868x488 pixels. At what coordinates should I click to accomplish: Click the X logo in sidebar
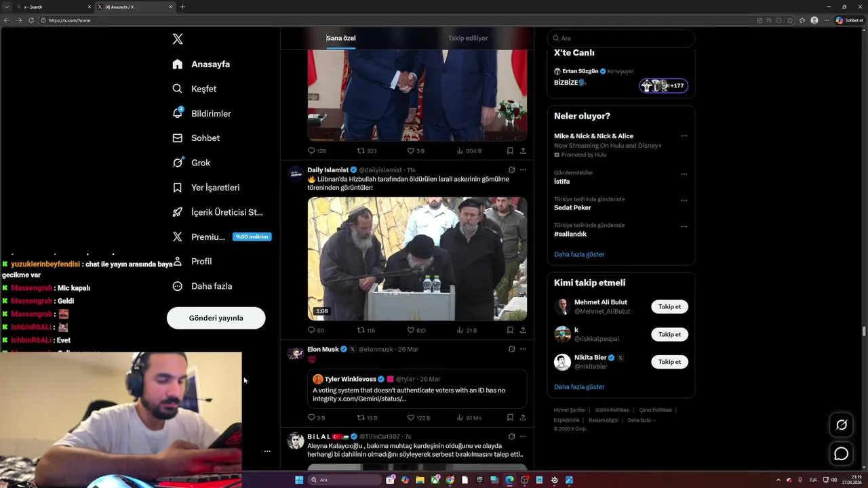coord(178,39)
